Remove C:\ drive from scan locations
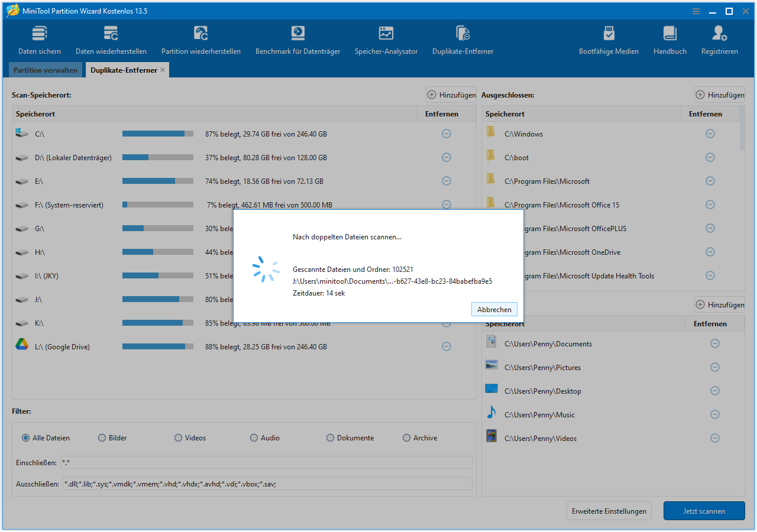The height and width of the screenshot is (532, 757). [447, 134]
